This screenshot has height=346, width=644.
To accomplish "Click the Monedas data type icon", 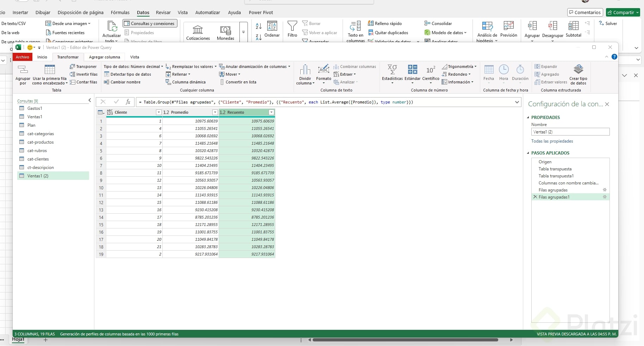I will click(x=225, y=32).
